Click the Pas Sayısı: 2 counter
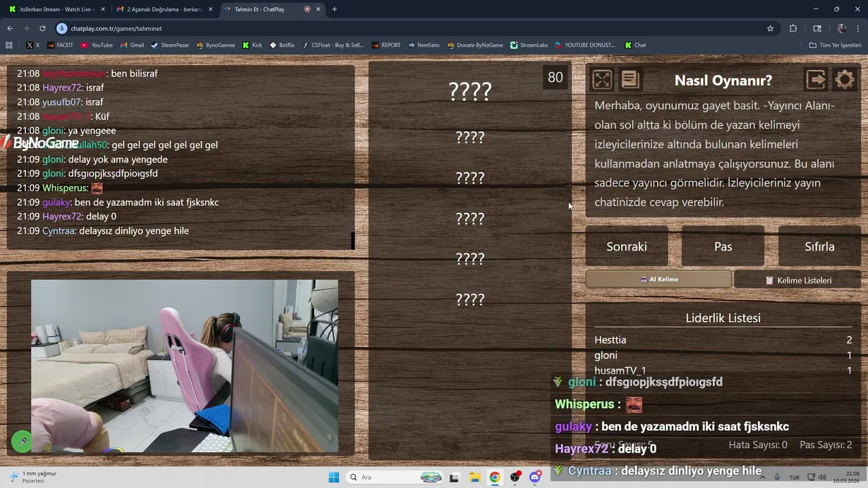The image size is (868, 488). 826,445
